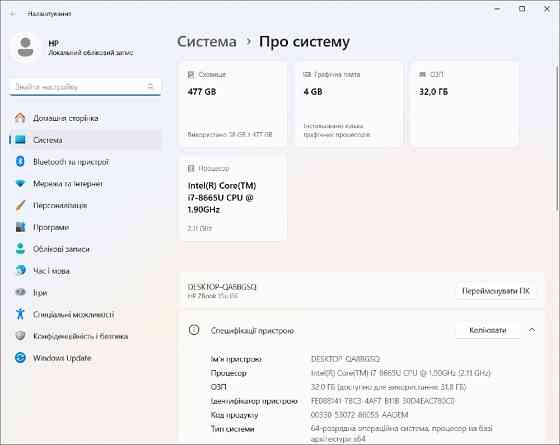Open the Bluetooth devices icon
560x445 pixels.
(x=20, y=161)
